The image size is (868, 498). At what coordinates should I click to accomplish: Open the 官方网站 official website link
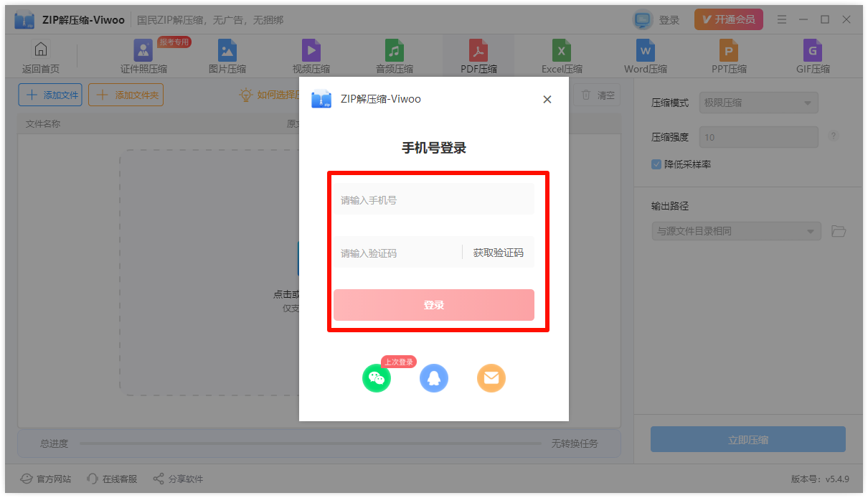tap(46, 479)
